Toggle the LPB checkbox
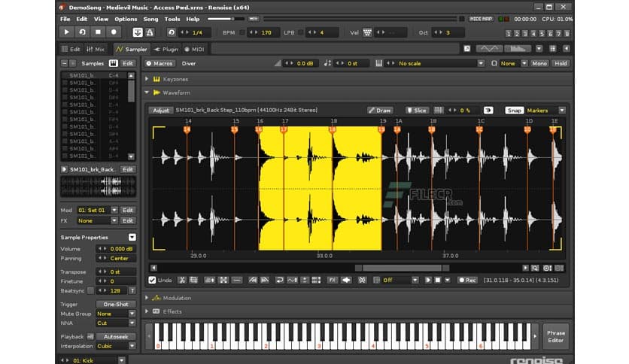 click(x=301, y=32)
